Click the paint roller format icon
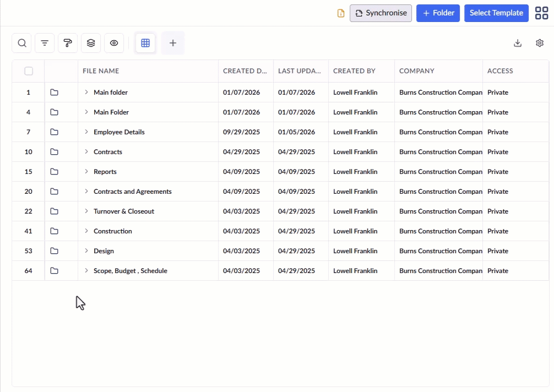 [68, 43]
